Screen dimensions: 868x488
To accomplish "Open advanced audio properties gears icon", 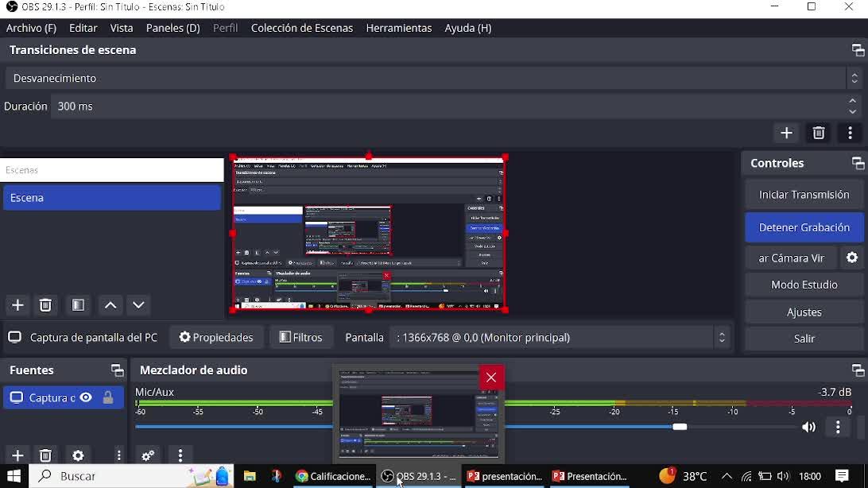I will click(148, 455).
